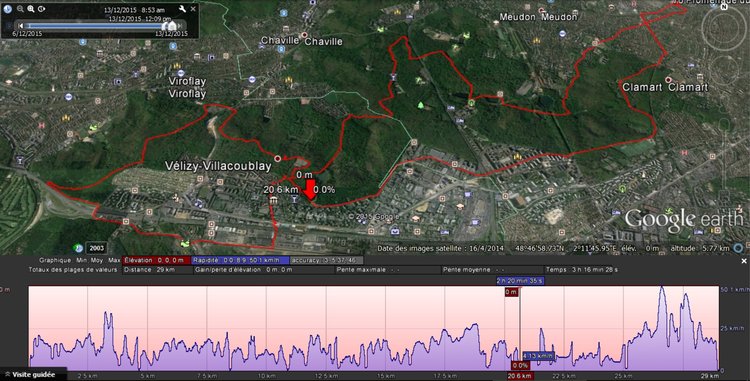This screenshot has width=750, height=381.
Task: Click the track start circle marker near Vélizy
Action: coord(277,158)
